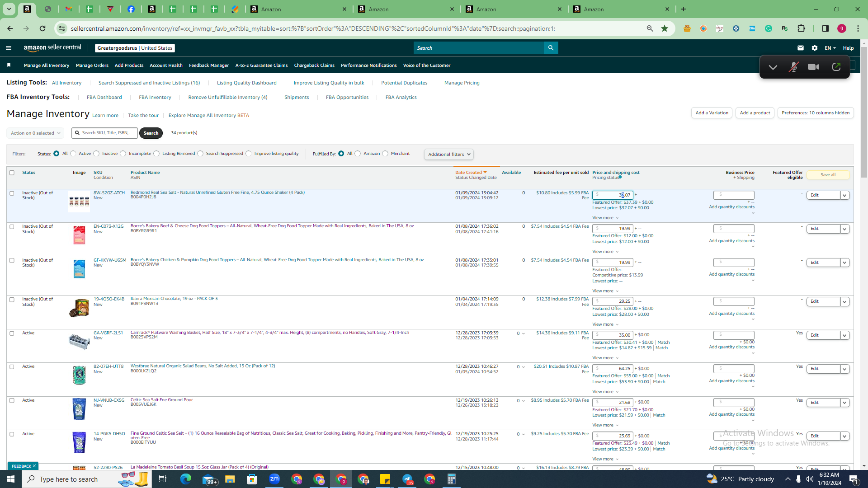The width and height of the screenshot is (868, 488).
Task: Open Edit dropdown arrow for Camrack Flatware Basket
Action: click(844, 335)
